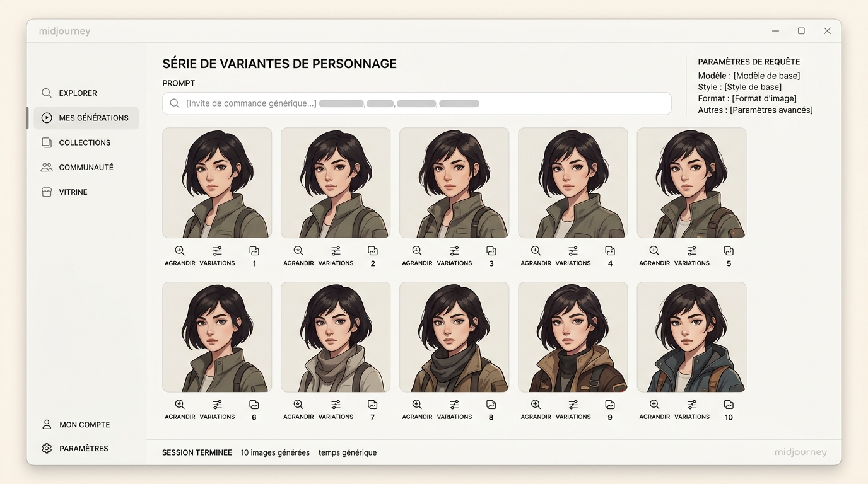The height and width of the screenshot is (484, 868).
Task: Click the image icon numbered 4
Action: [610, 251]
